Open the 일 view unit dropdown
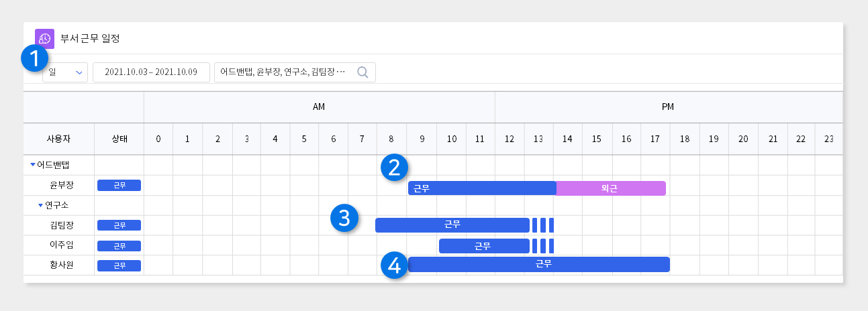Viewport: 868px width, 311px height. coord(65,72)
